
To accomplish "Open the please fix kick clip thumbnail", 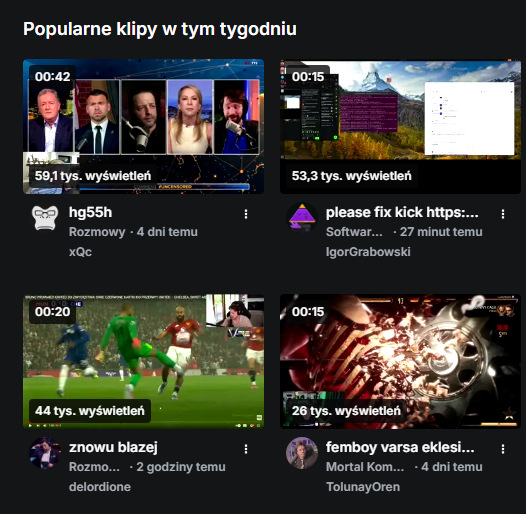I will pos(400,126).
